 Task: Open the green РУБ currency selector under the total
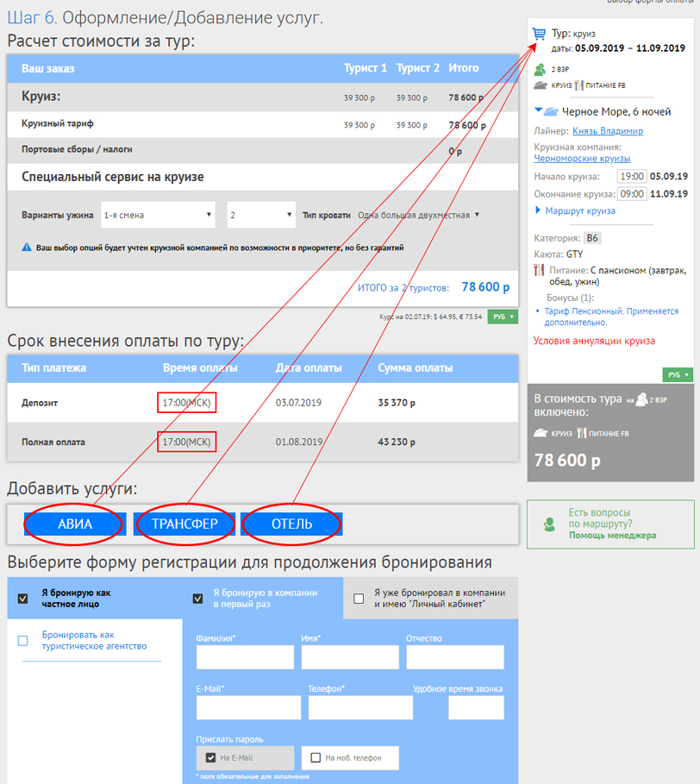pos(503,317)
